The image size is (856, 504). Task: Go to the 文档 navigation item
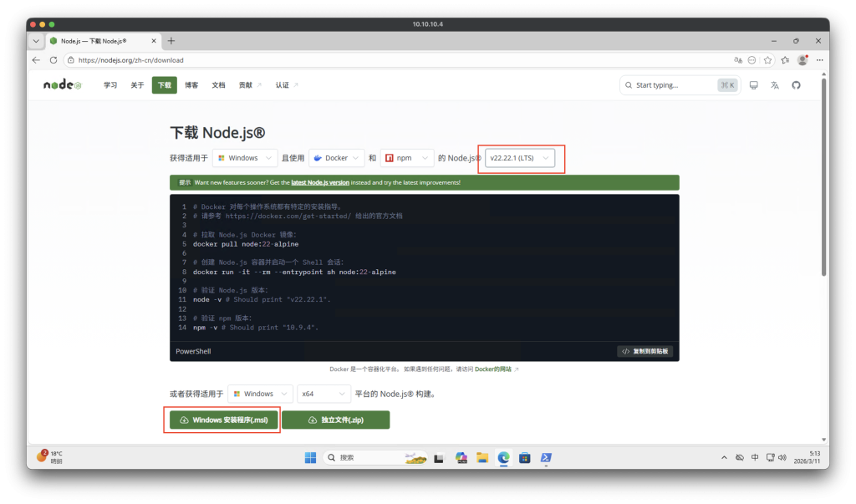coord(218,85)
